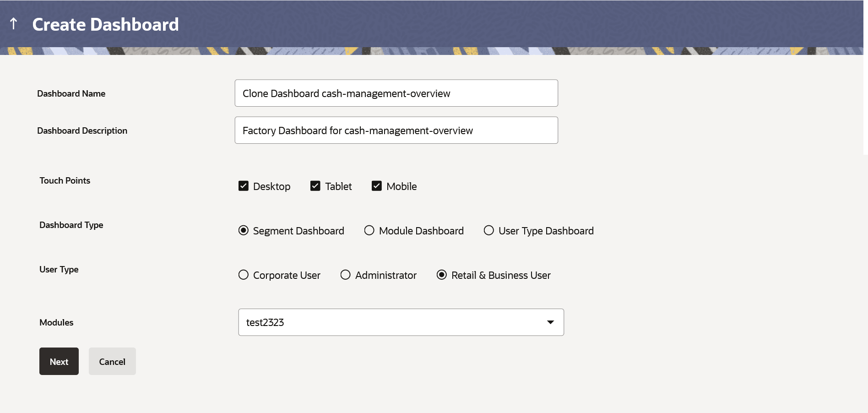
Task: Click the Mobile label text
Action: coord(401,186)
